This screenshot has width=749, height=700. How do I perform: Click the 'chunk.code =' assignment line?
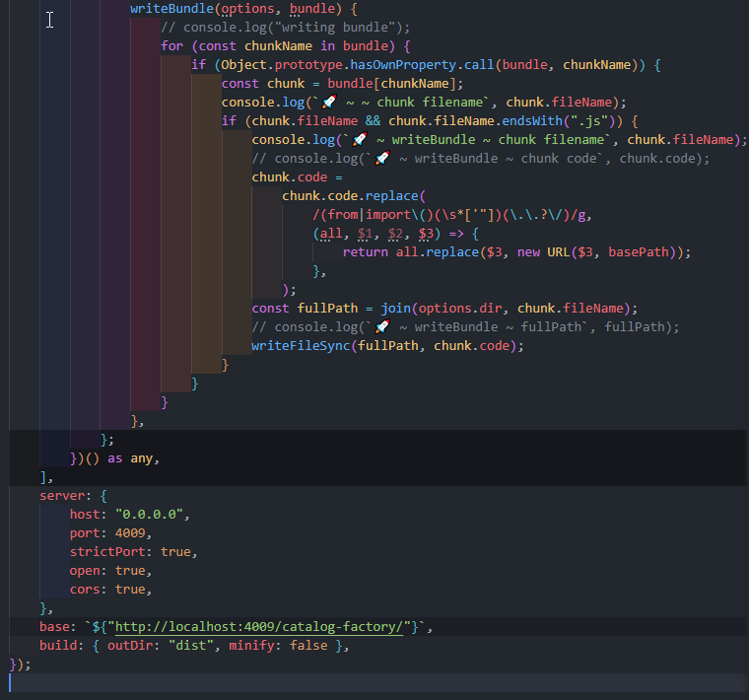[297, 177]
